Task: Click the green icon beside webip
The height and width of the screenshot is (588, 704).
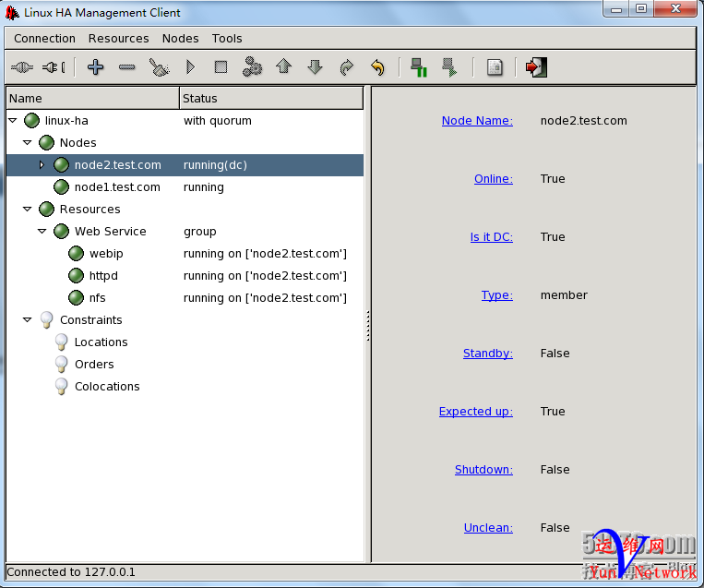Action: click(76, 253)
